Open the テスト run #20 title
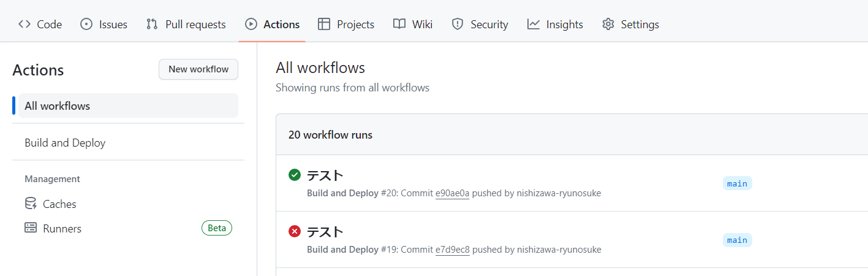The width and height of the screenshot is (868, 276). tap(325, 175)
